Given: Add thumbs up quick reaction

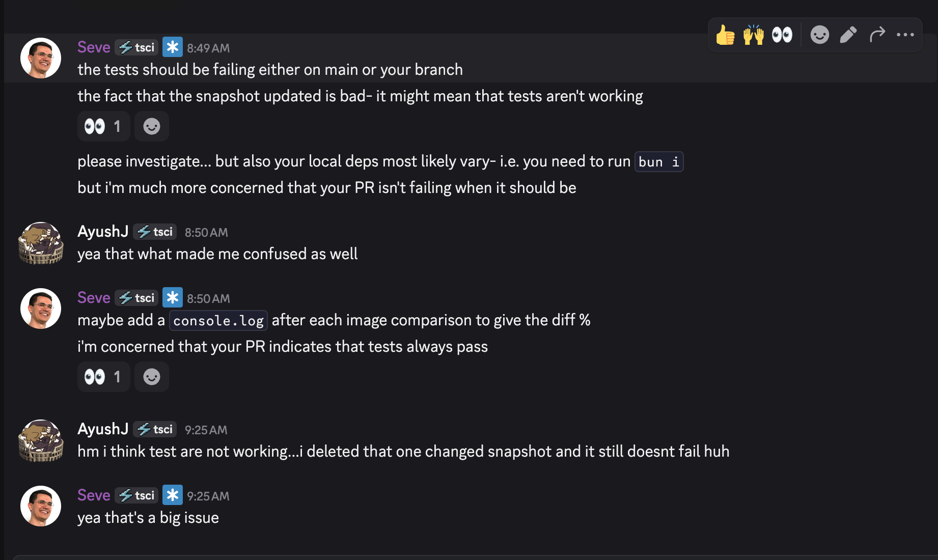Looking at the screenshot, I should [725, 35].
